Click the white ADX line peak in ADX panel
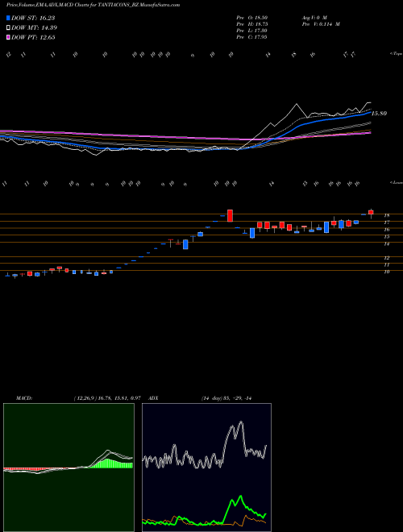The height and width of the screenshot is (532, 403). coord(241,422)
